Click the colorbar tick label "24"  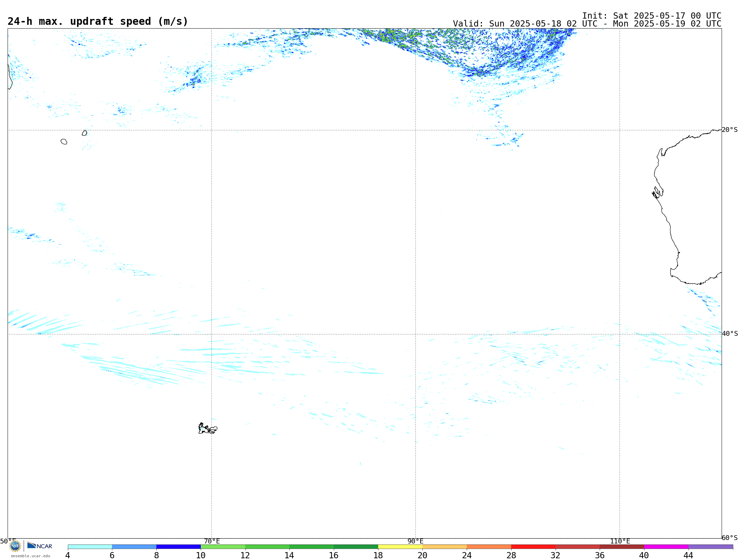click(x=467, y=555)
